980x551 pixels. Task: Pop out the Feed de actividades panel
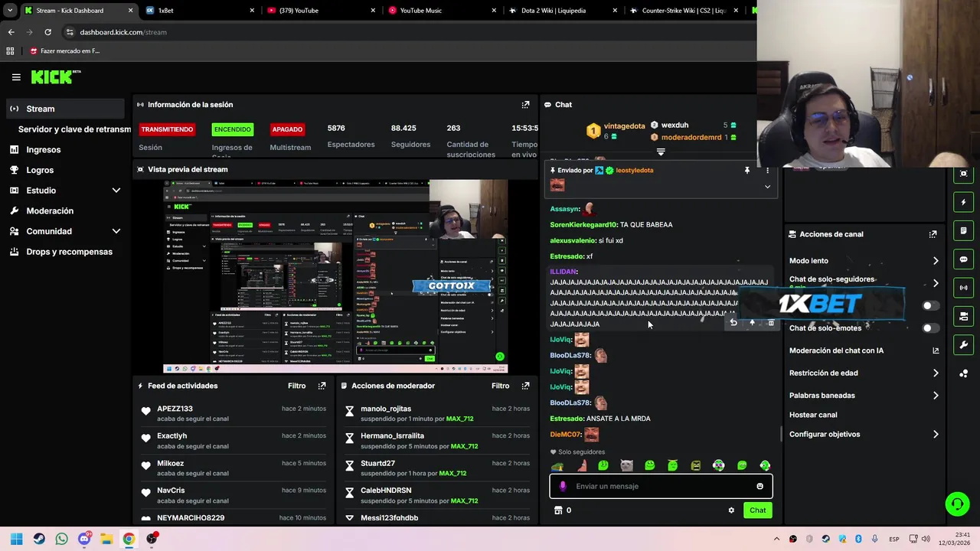[x=322, y=386]
